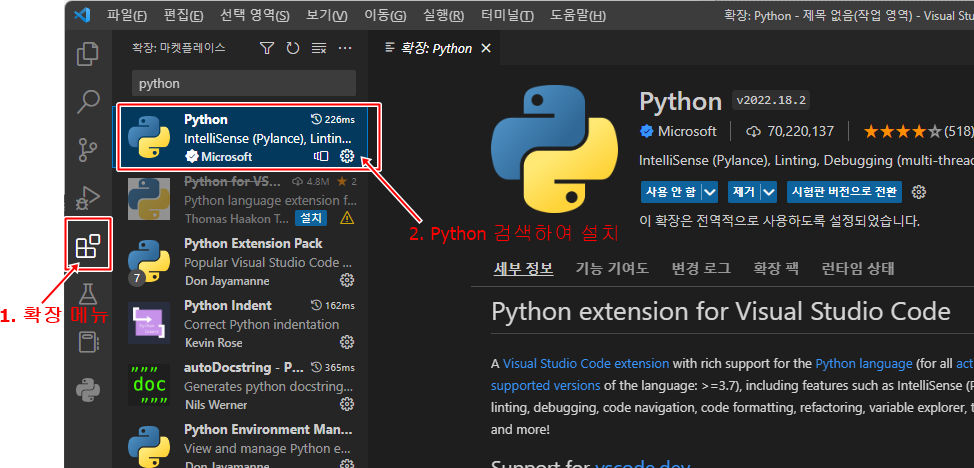Follow the supported versions link

pyautogui.click(x=545, y=385)
